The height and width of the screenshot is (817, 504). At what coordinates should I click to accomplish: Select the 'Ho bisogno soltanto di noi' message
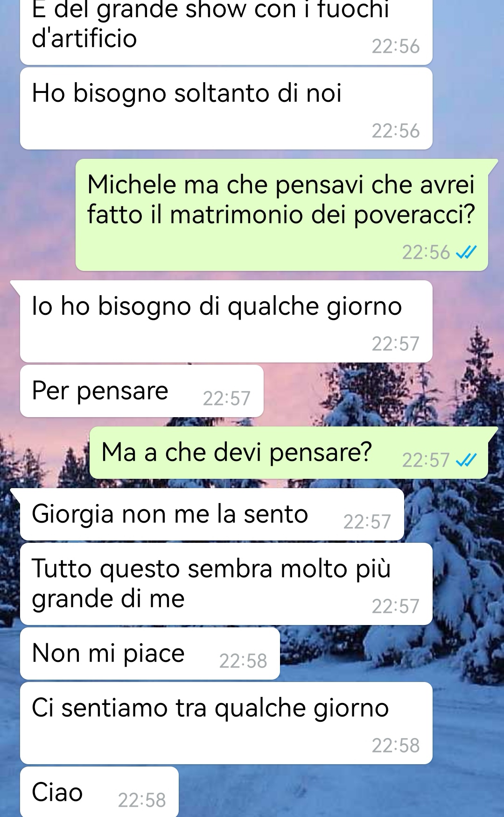(x=226, y=108)
